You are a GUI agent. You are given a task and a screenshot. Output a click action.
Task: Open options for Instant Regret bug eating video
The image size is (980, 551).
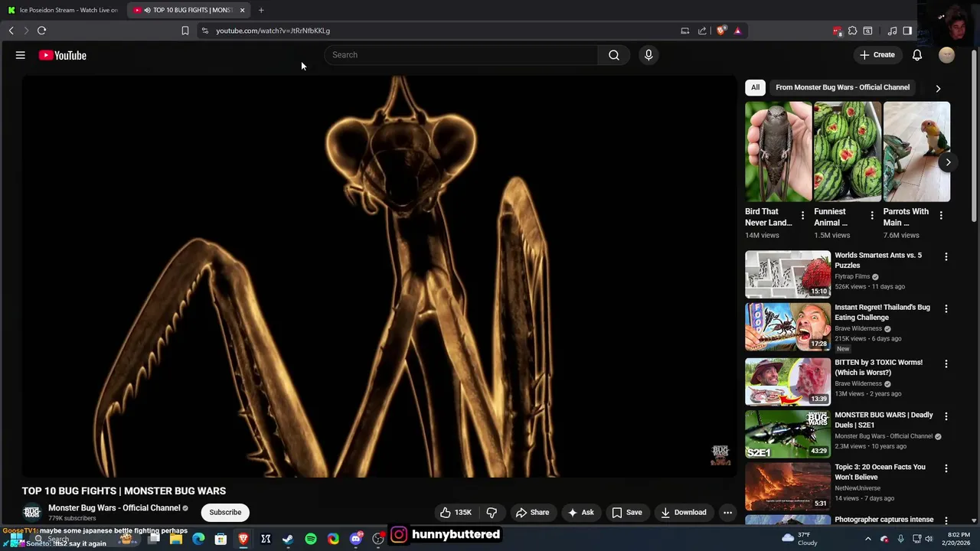pyautogui.click(x=946, y=309)
